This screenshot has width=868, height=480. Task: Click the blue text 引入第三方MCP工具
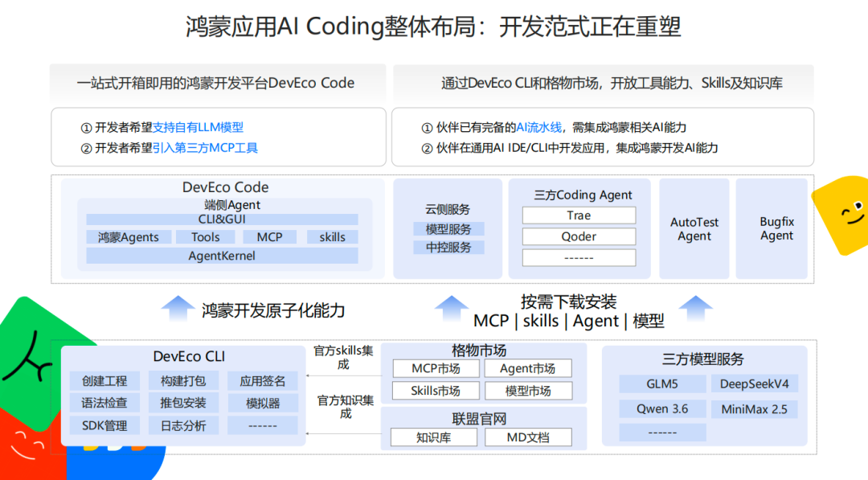coord(205,148)
